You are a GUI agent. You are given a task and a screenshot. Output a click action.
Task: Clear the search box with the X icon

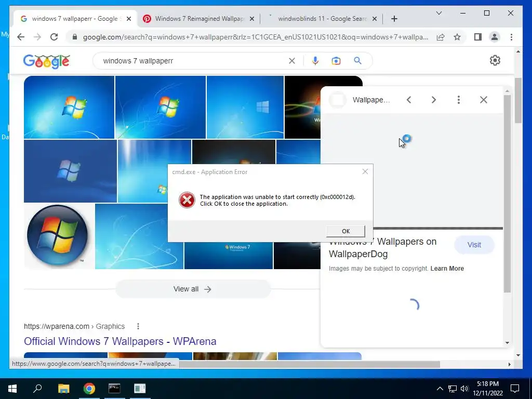tap(292, 61)
